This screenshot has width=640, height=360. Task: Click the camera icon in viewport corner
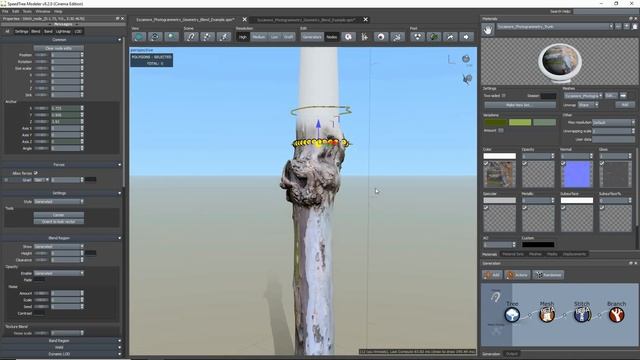tap(467, 78)
